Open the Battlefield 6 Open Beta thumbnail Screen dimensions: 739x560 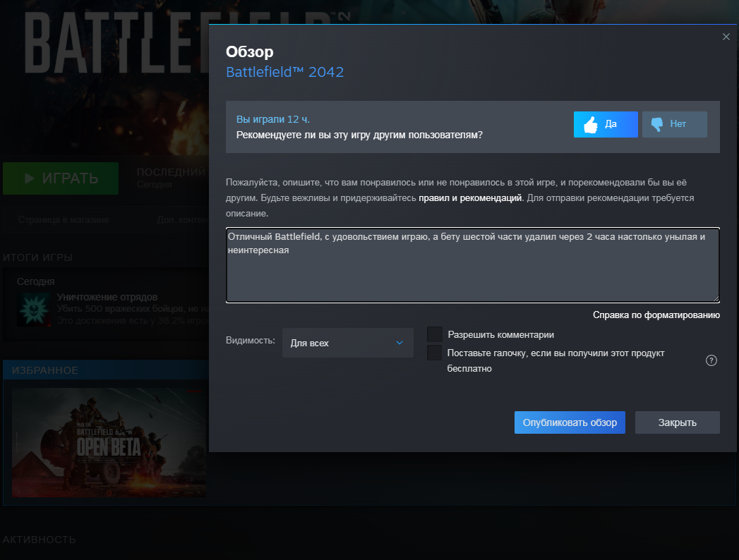[109, 442]
